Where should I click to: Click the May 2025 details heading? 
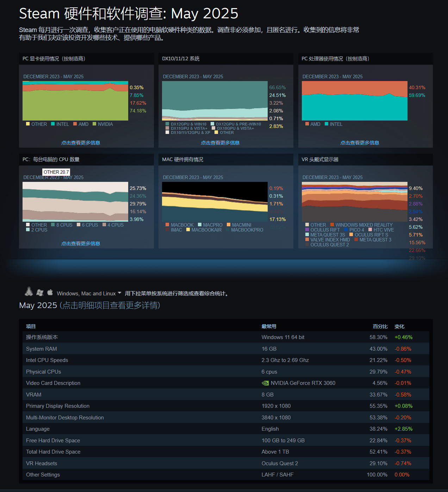point(90,305)
